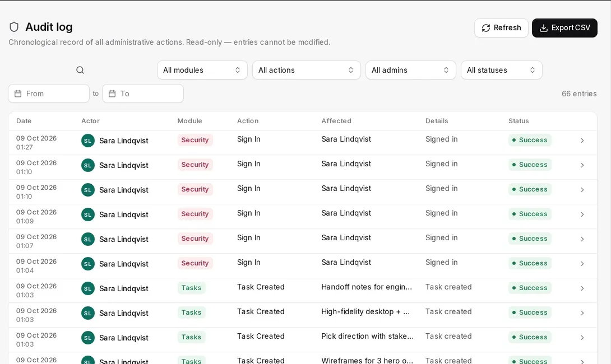Open details chevron for 01:27 Sign In row
The height and width of the screenshot is (364, 611).
coord(582,141)
